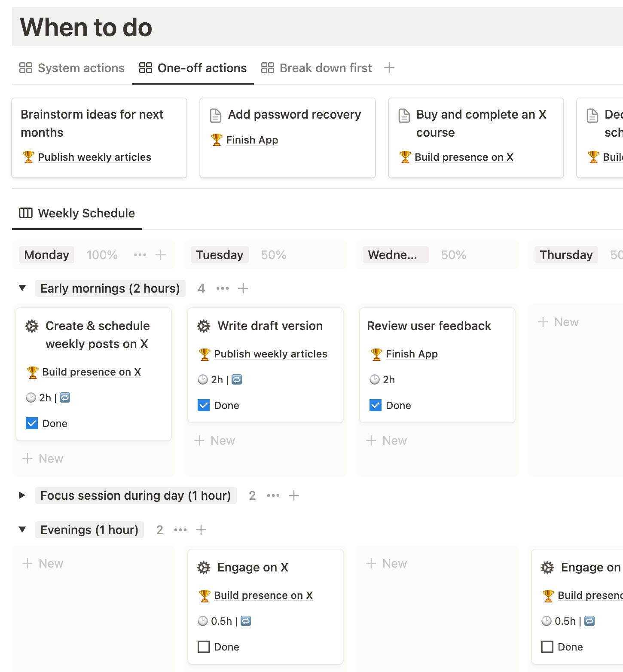Expand the Focus session during day group
623x672 pixels.
(22, 495)
